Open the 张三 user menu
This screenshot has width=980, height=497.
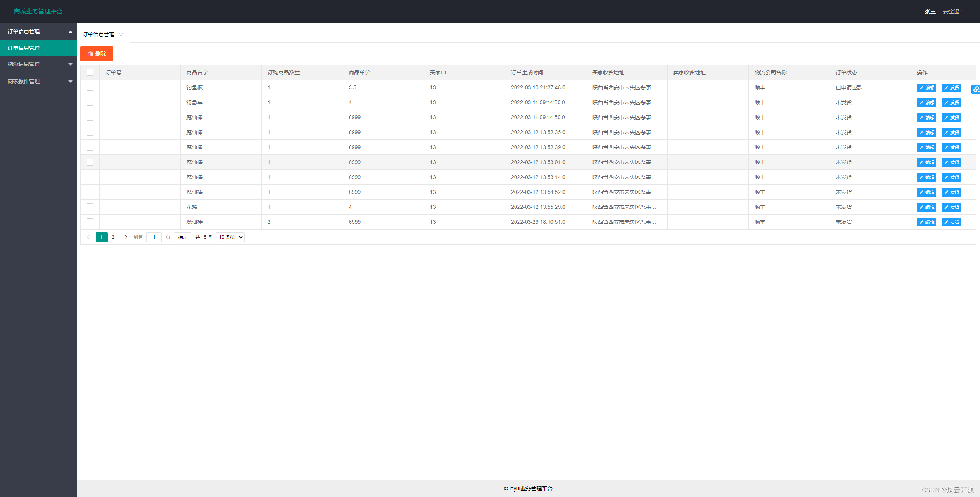tap(930, 11)
